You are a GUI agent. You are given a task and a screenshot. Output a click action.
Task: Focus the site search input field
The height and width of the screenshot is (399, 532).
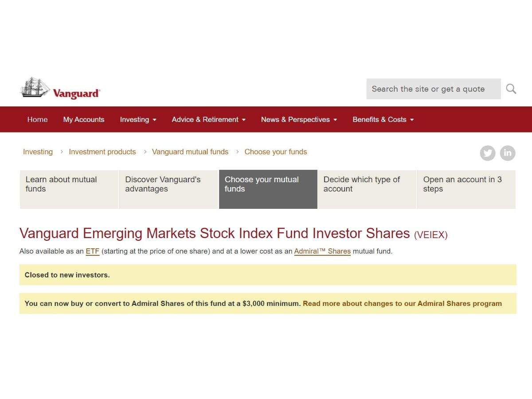[x=434, y=89]
